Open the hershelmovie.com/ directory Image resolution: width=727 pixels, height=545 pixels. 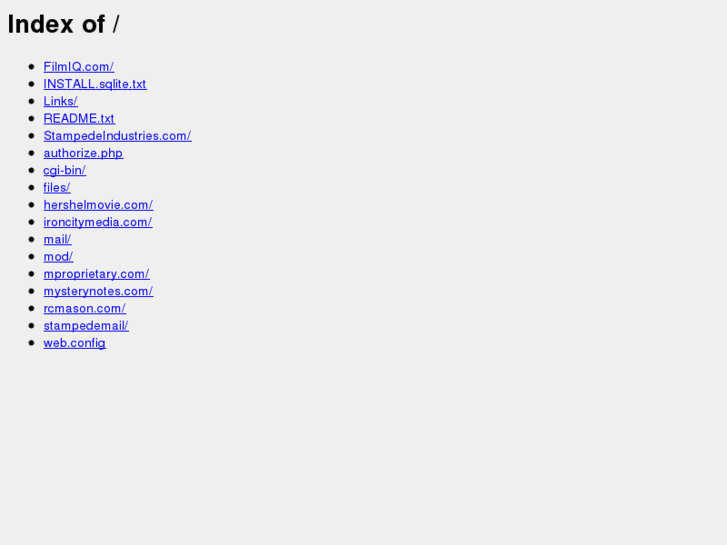pos(98,205)
